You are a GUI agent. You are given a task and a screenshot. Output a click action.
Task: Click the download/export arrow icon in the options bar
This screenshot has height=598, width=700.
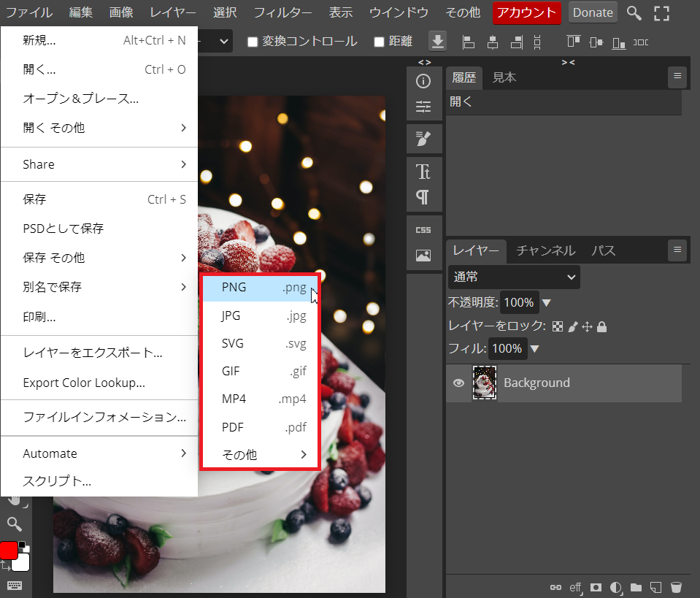[x=437, y=42]
